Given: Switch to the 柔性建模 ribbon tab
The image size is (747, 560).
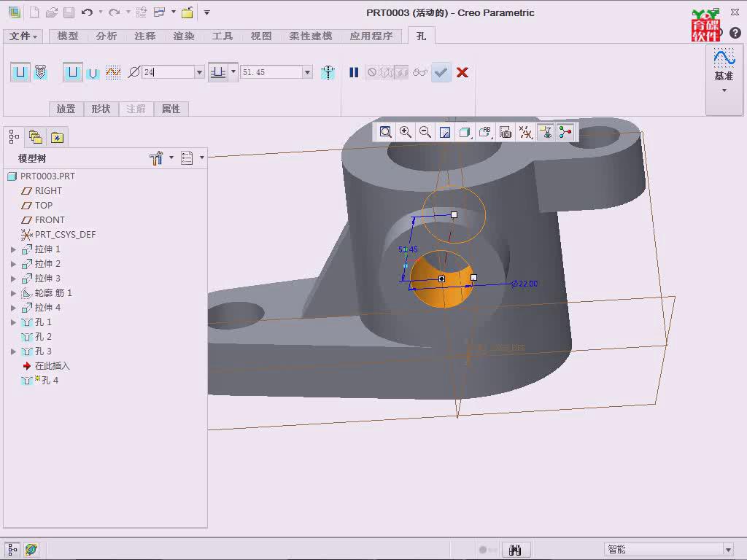Looking at the screenshot, I should [x=311, y=36].
